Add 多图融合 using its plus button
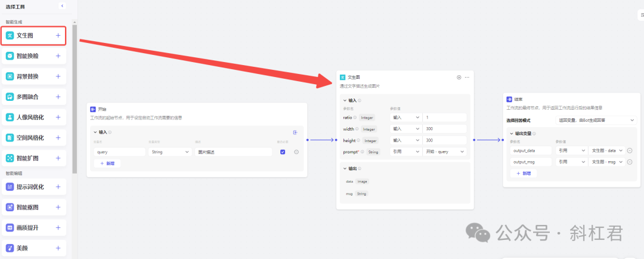This screenshot has width=644, height=259. pyautogui.click(x=58, y=97)
